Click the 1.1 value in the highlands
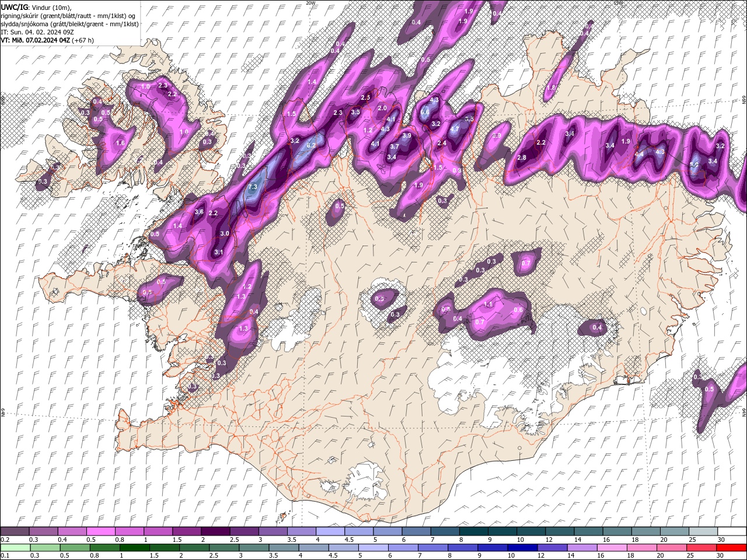 click(x=489, y=304)
